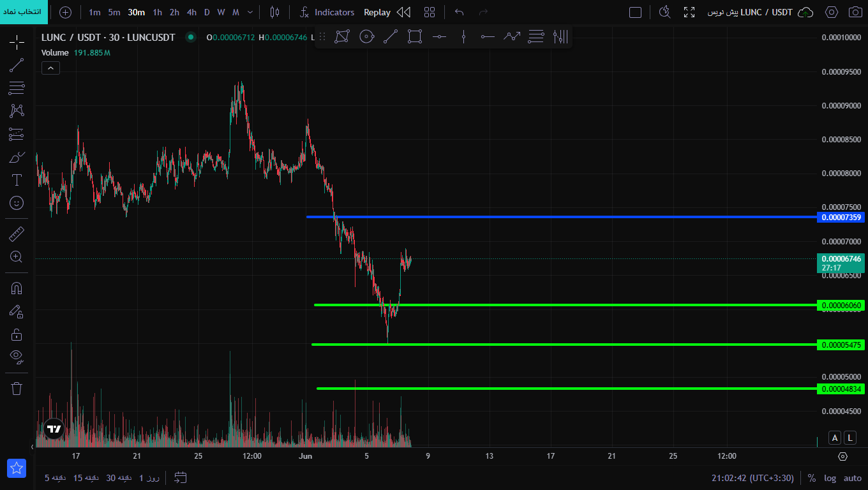868x490 pixels.
Task: Open the layout setup grid menu
Action: point(430,12)
